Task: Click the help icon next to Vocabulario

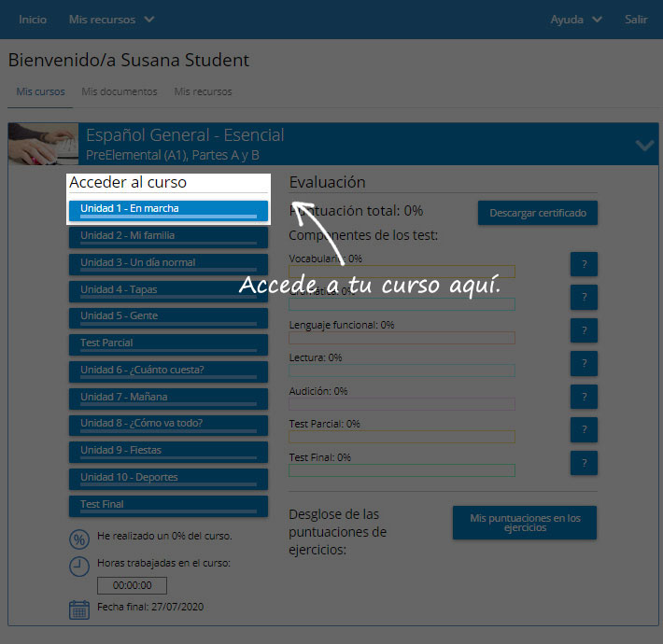Action: click(x=583, y=264)
